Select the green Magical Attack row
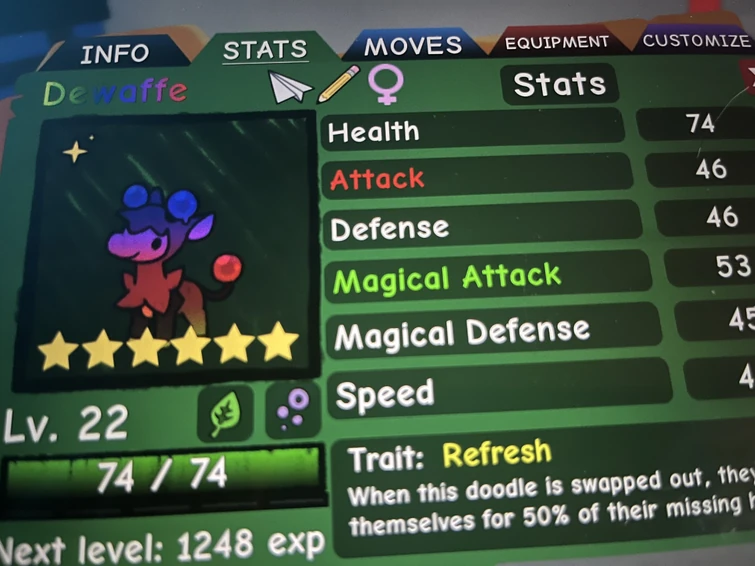755x566 pixels. [486, 277]
